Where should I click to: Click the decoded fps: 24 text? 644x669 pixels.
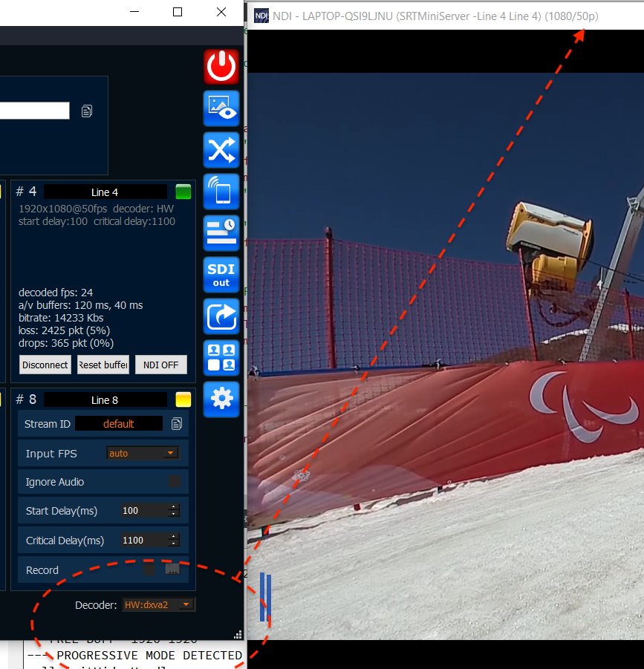(x=56, y=293)
